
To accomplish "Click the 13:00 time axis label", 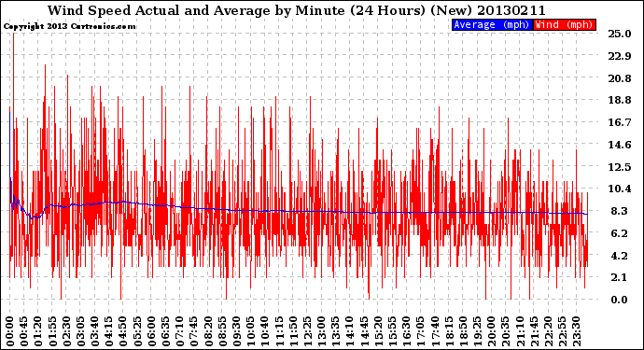I will [x=321, y=330].
